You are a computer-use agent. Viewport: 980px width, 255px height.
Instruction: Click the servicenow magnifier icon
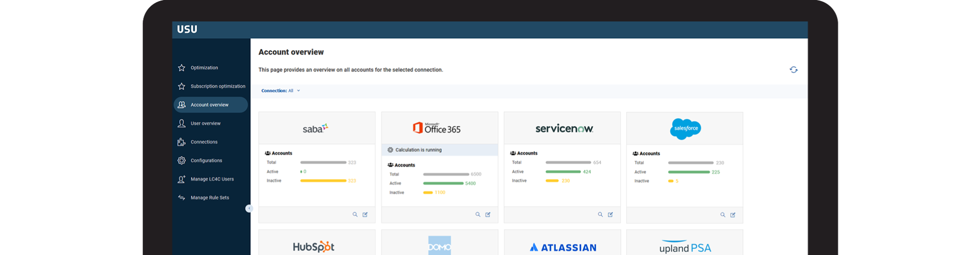click(601, 215)
